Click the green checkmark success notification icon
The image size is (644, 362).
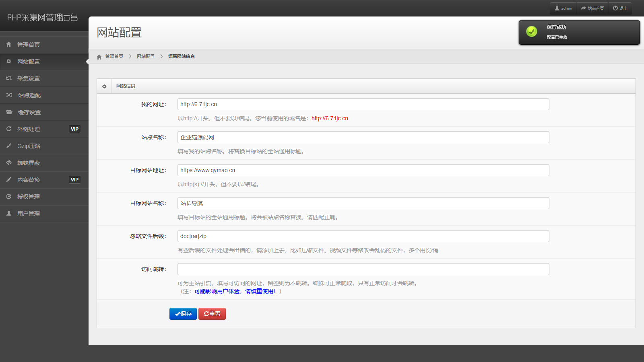[x=532, y=32]
